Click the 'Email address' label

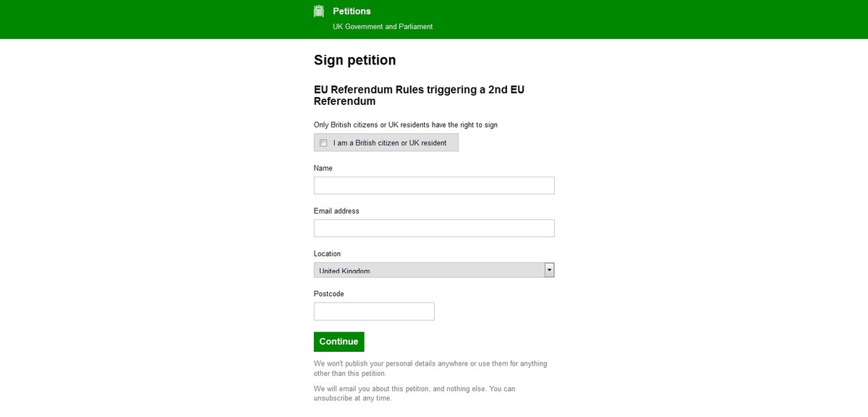click(336, 211)
